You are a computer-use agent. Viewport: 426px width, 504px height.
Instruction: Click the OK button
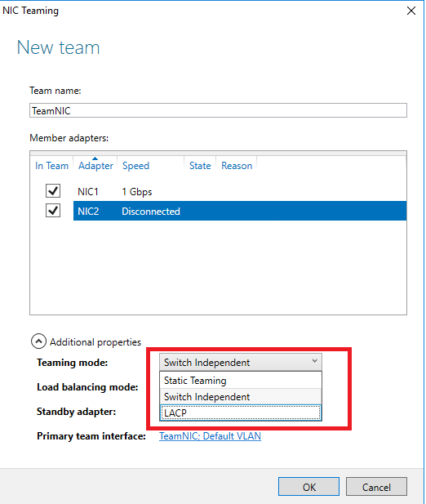pos(308,487)
